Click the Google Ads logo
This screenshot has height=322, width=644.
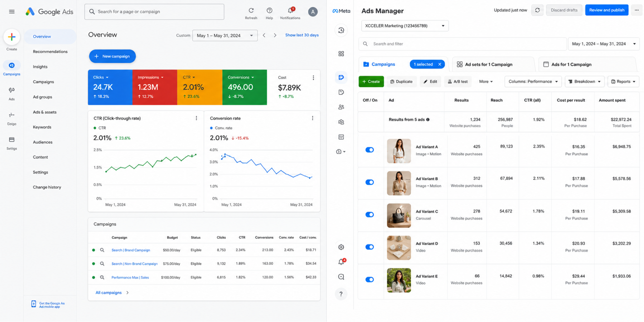click(49, 11)
